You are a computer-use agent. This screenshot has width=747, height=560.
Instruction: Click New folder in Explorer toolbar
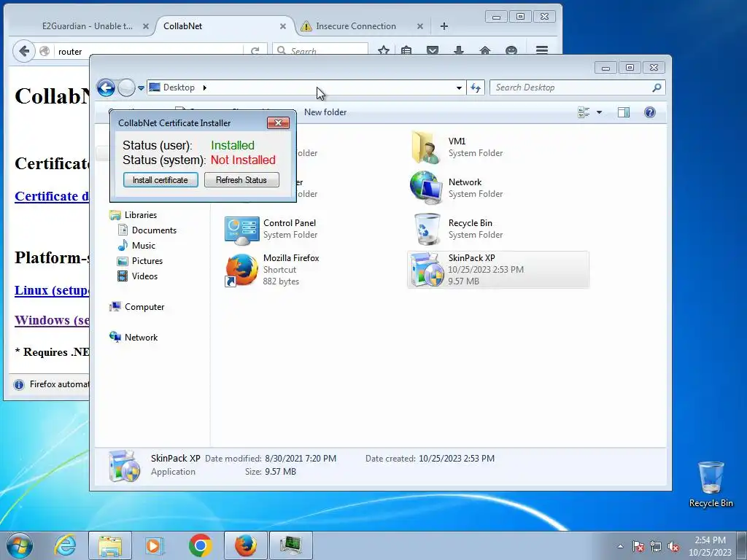325,112
